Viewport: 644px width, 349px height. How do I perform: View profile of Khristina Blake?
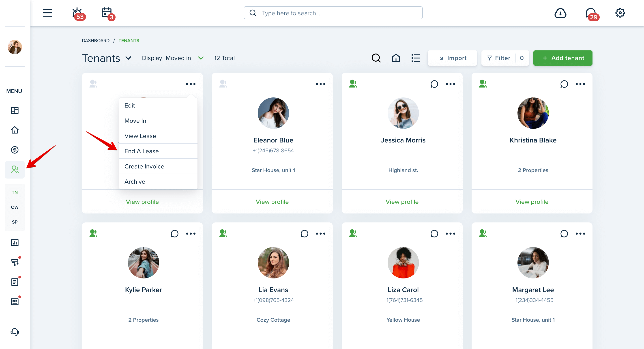pyautogui.click(x=532, y=202)
